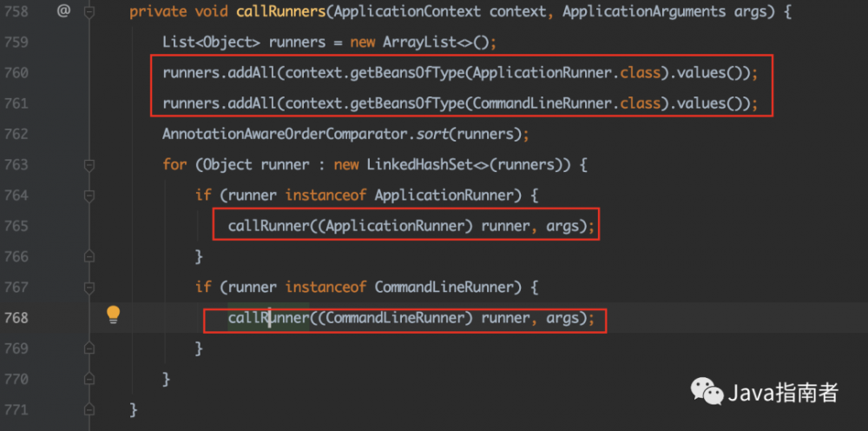Screen dimensions: 868x431
Task: Click the fold end marker at line 769
Action: click(89, 348)
